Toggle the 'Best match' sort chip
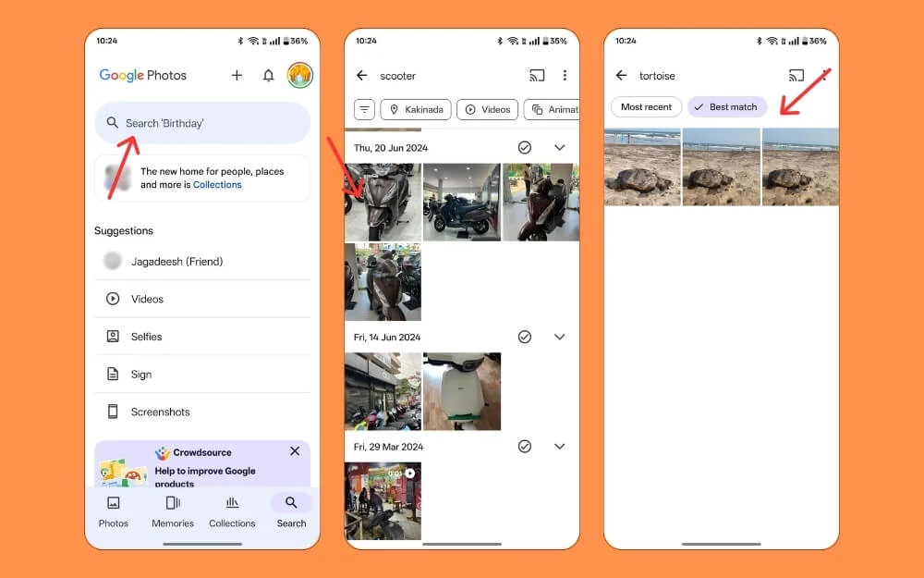 pos(726,107)
